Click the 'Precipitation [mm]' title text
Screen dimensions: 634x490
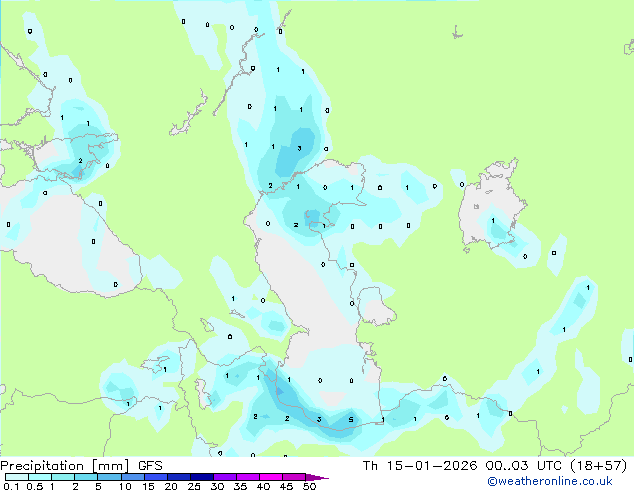65,466
